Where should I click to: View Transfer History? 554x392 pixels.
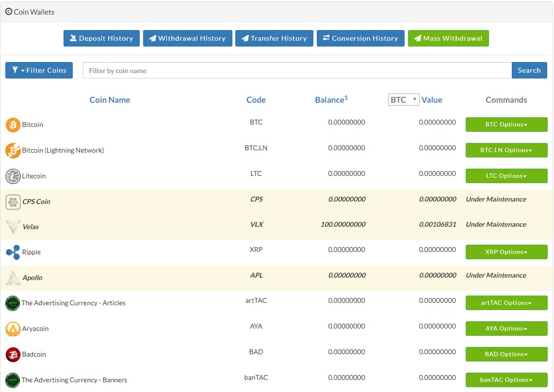[x=274, y=38]
